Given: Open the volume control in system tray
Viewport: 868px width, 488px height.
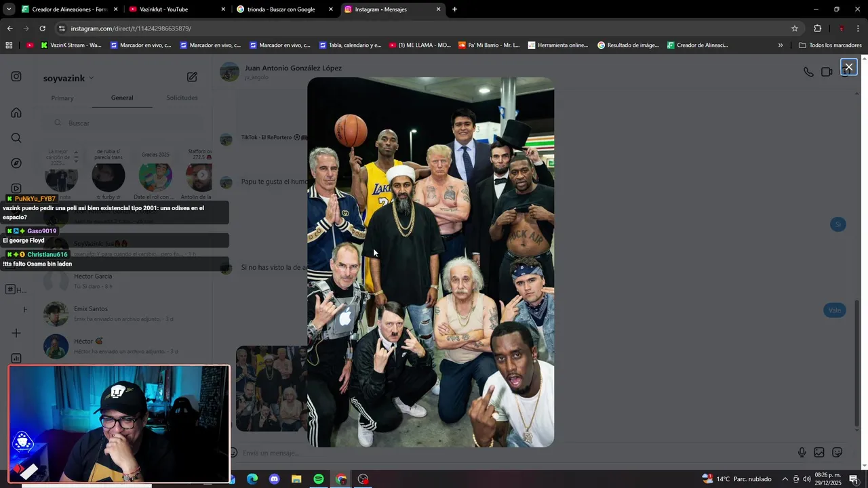Looking at the screenshot, I should [x=807, y=479].
